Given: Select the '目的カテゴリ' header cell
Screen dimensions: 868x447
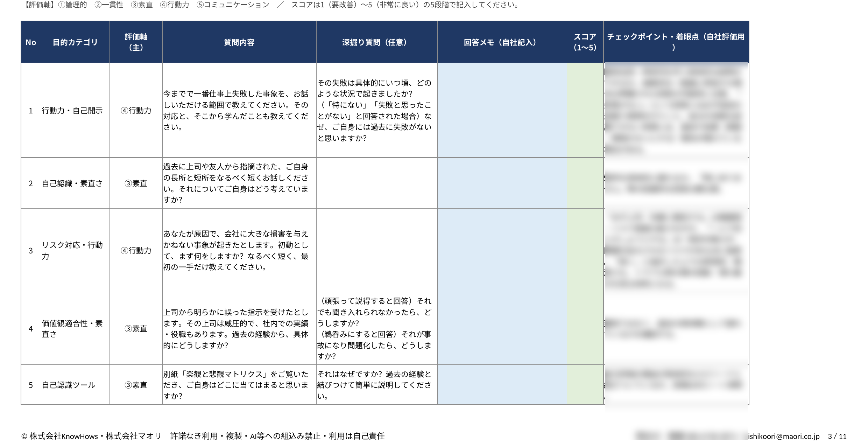Looking at the screenshot, I should (x=75, y=42).
